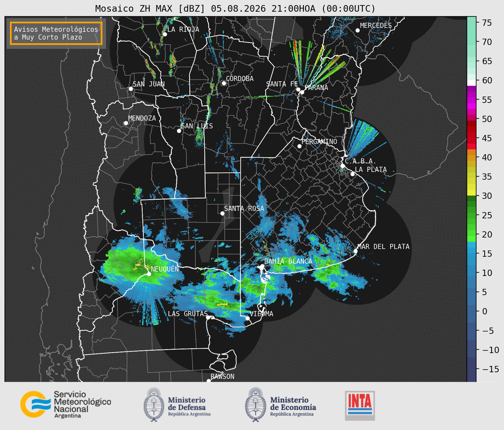Viewport: 504px width, 430px height.
Task: Click the Servicio Meteorológico Nacional logo
Action: [65, 404]
